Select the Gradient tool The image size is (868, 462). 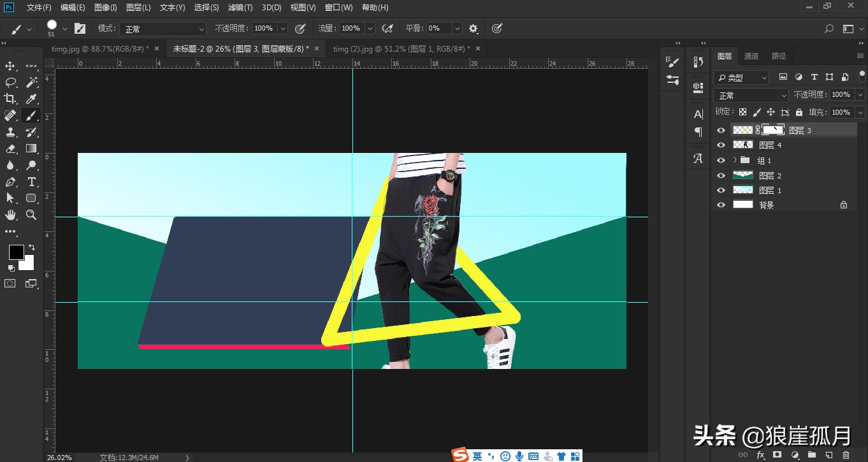(31, 148)
